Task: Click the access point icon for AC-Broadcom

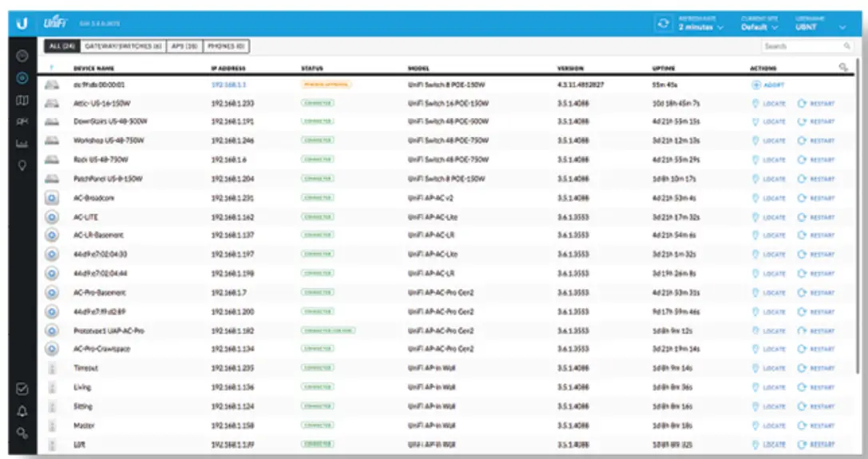Action: [x=51, y=198]
